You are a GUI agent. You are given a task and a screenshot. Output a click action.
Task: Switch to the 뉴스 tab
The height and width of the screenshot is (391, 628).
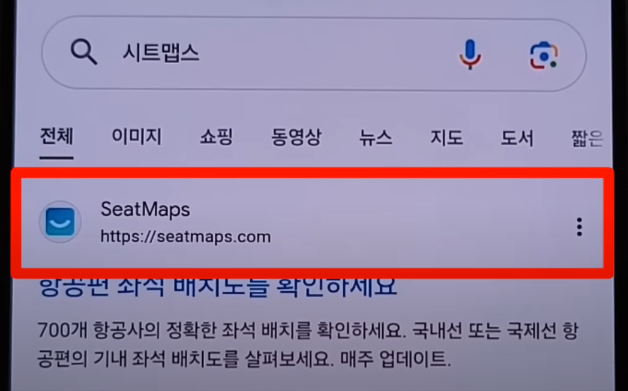click(375, 137)
